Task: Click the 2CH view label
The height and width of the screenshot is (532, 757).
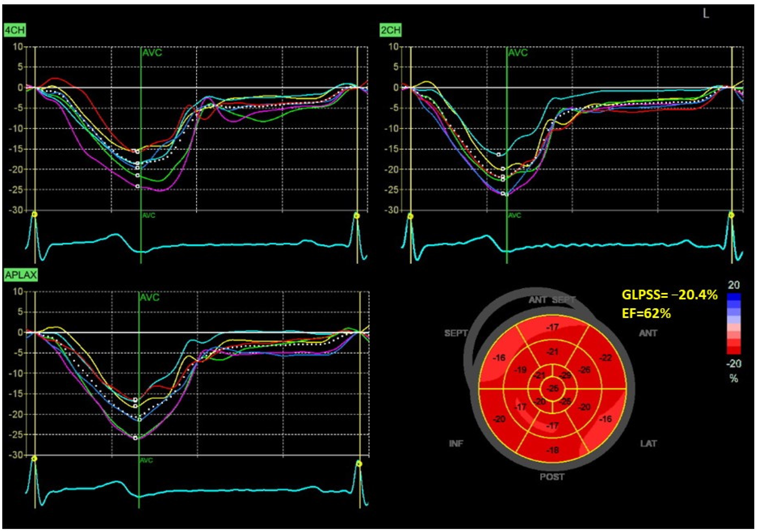Action: (x=391, y=30)
